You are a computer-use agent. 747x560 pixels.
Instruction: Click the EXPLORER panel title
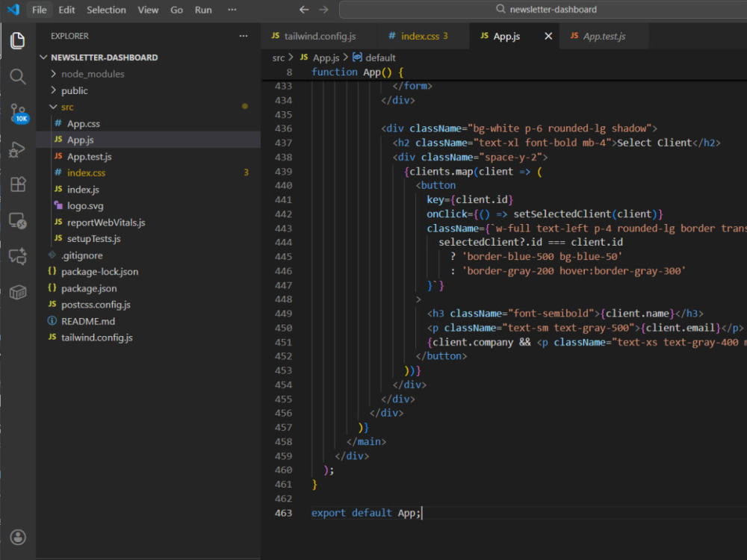(69, 36)
